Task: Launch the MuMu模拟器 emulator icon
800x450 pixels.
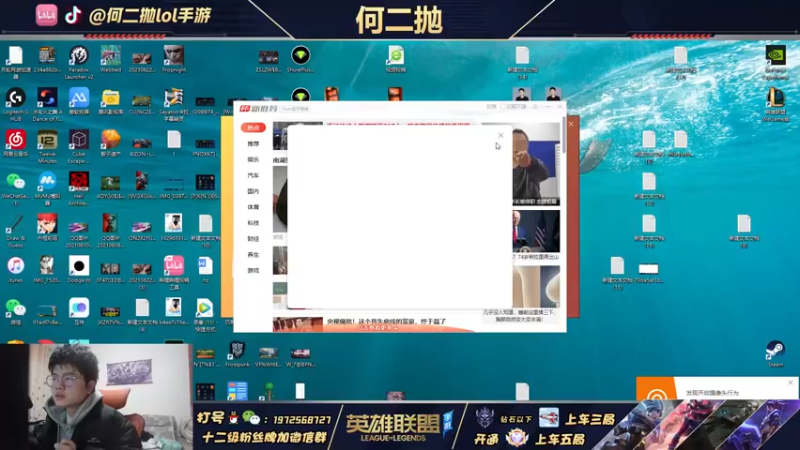Action: point(47,181)
